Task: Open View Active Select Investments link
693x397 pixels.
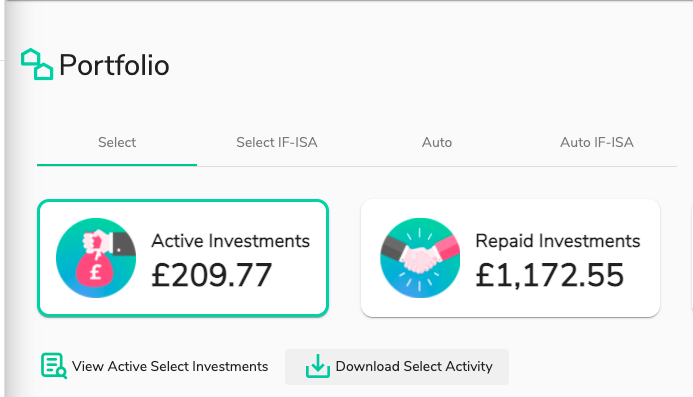Action: tap(155, 366)
